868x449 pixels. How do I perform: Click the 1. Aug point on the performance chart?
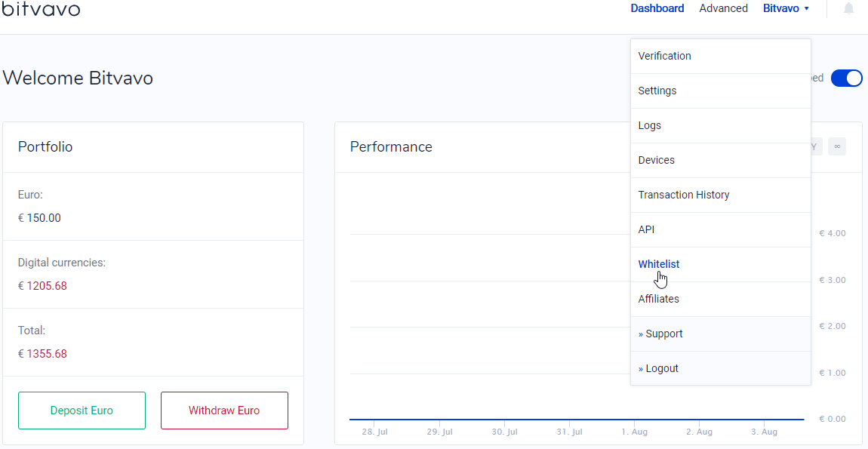634,419
